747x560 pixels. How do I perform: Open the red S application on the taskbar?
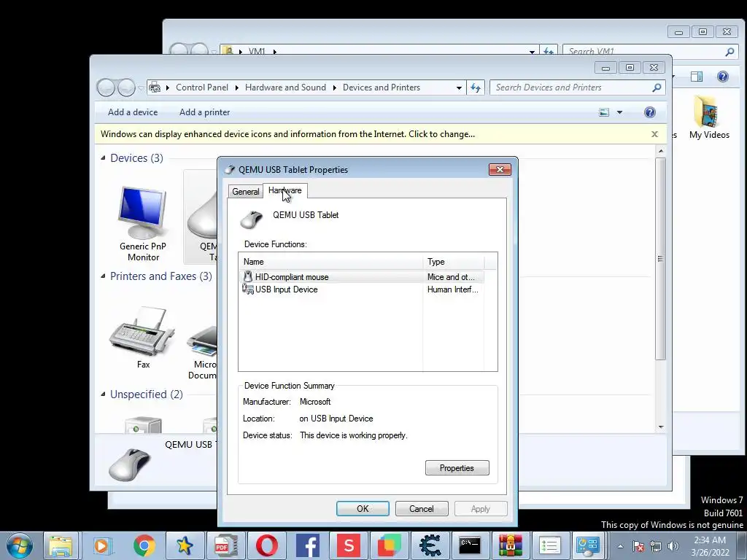click(349, 545)
